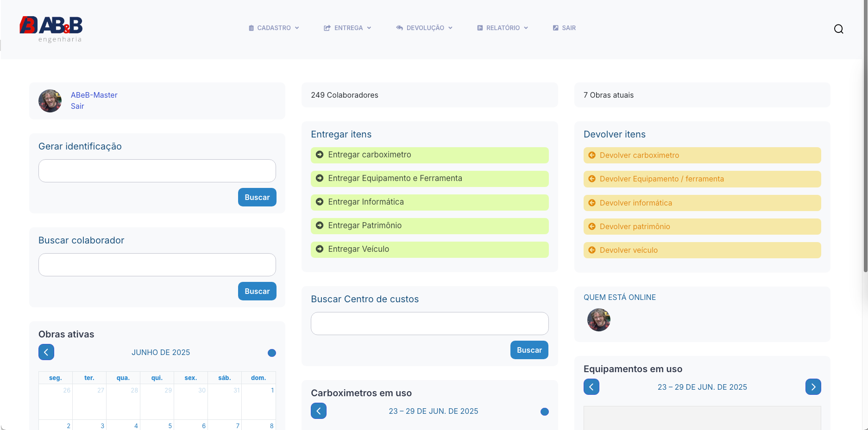868x430 pixels.
Task: Click Sair in the top navigation
Action: coord(565,28)
